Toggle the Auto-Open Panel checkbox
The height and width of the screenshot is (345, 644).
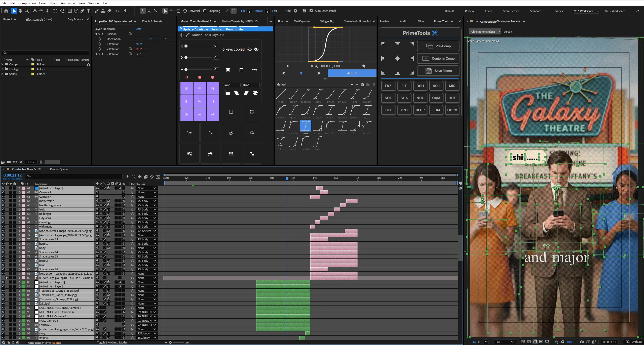(311, 11)
